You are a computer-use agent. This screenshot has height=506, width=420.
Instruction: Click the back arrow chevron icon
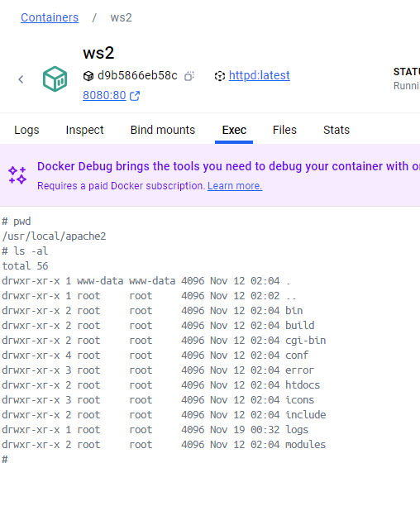21,79
